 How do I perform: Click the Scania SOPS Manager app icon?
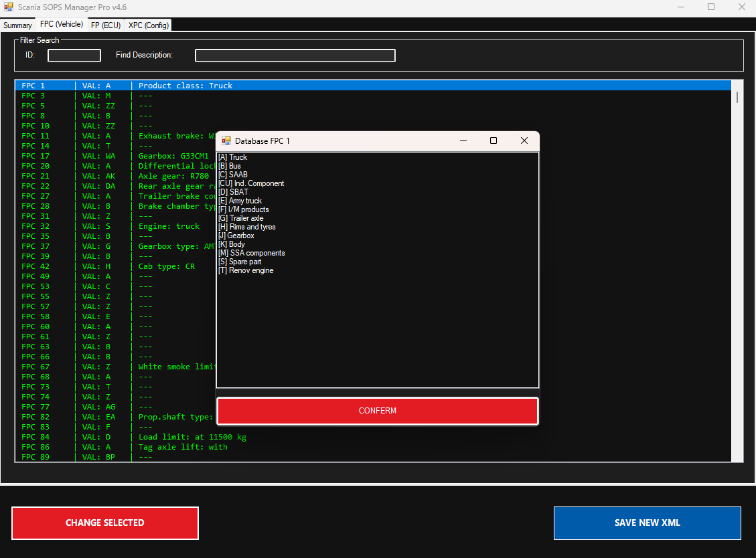tap(8, 7)
